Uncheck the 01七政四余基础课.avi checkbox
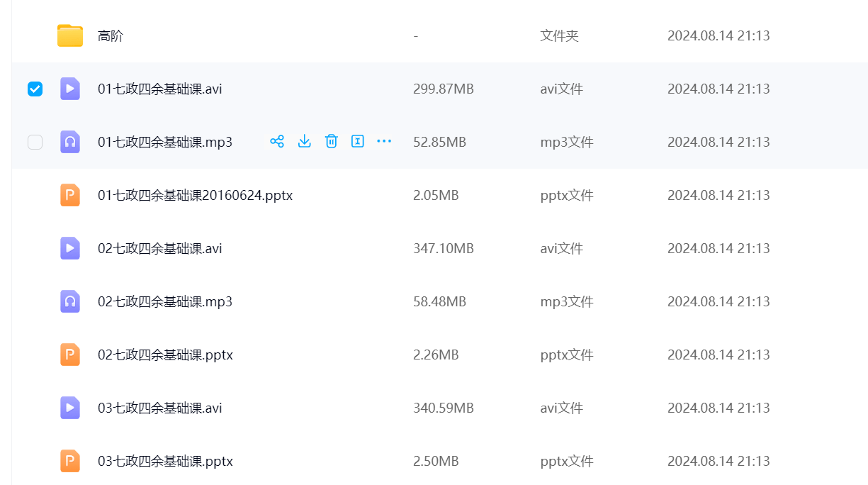Screen dimensions: 868x485 pos(35,89)
